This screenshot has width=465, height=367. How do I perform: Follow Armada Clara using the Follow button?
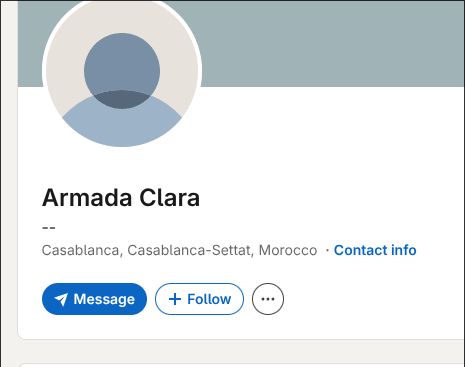[x=199, y=299]
